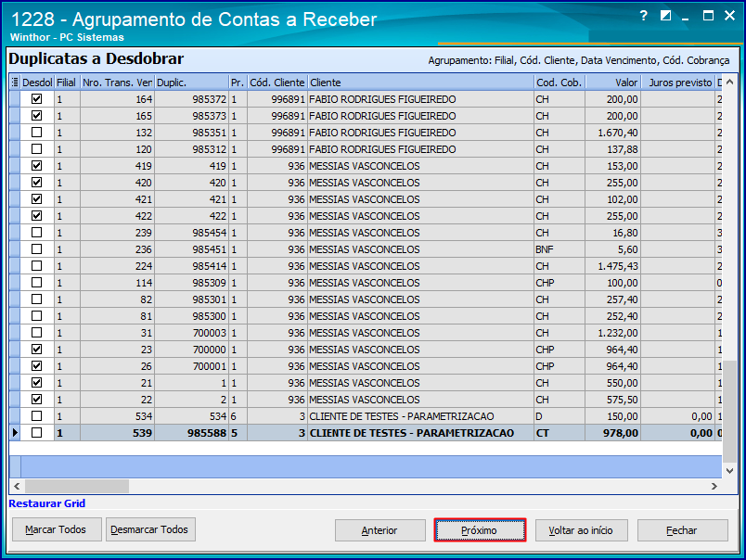
Task: Select value 1.670,40 cell
Action: (x=612, y=133)
